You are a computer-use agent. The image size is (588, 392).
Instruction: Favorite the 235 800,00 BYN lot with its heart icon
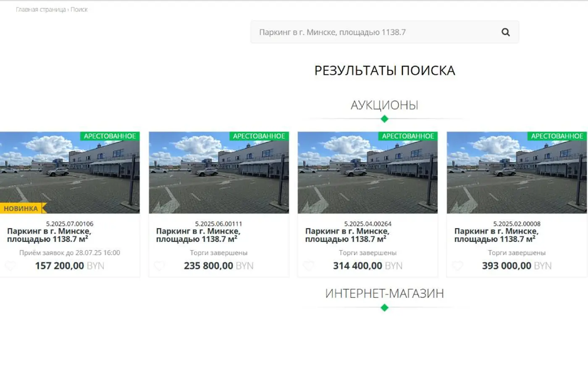[x=159, y=266]
